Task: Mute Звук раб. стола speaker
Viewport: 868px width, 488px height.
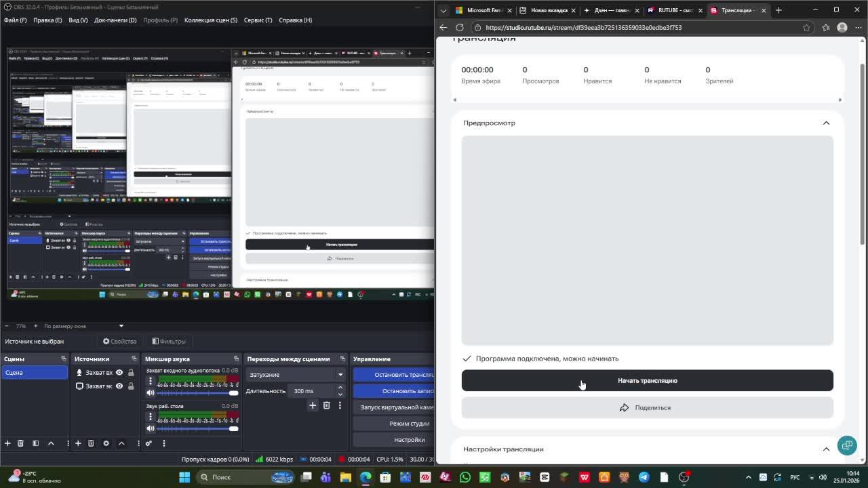Action: 151,428
